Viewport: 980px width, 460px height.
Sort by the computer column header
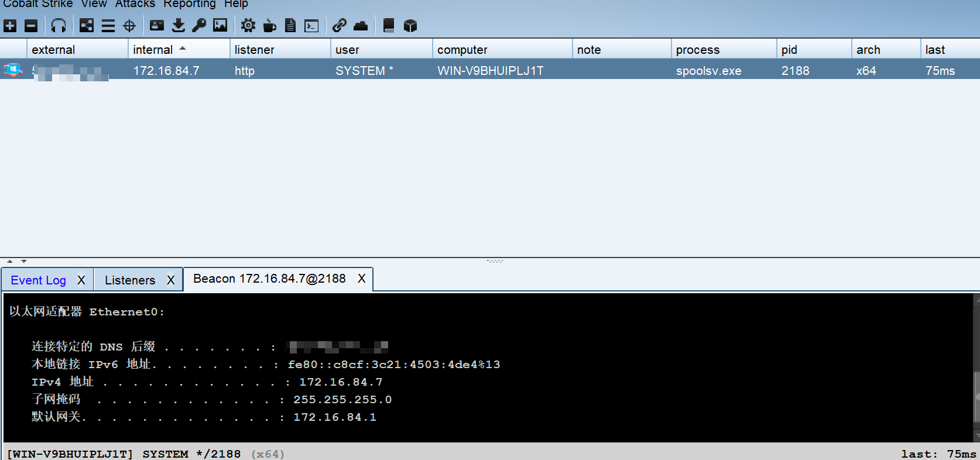tap(502, 50)
